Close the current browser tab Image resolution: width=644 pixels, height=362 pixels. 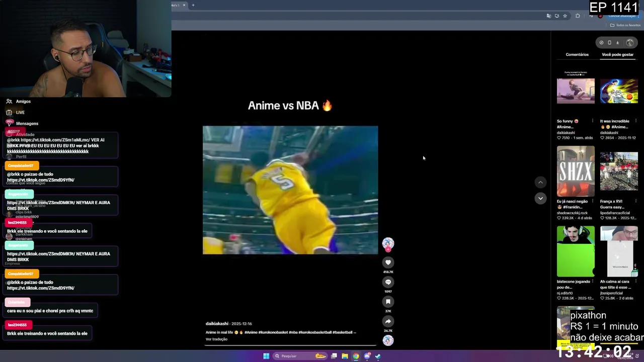[x=184, y=5]
